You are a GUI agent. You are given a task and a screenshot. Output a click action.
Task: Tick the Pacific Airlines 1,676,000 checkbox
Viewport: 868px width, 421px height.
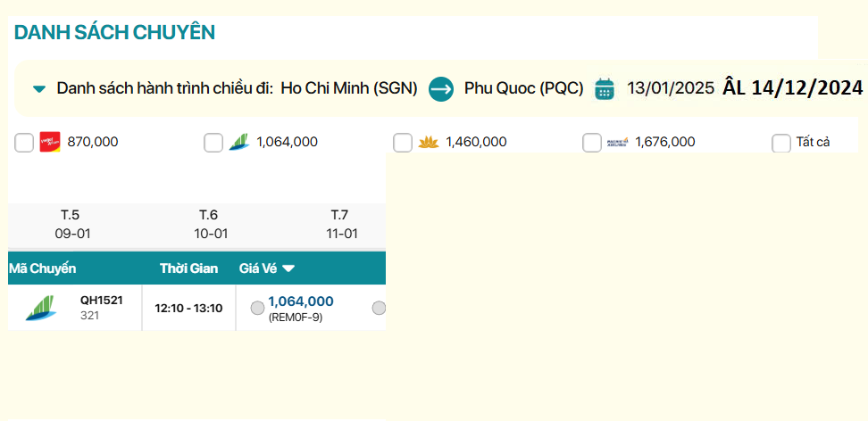point(592,143)
